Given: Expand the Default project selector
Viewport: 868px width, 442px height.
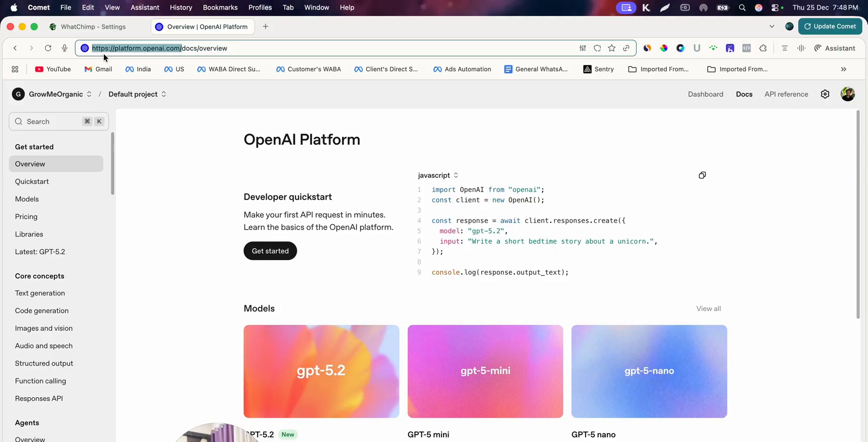Looking at the screenshot, I should [164, 94].
